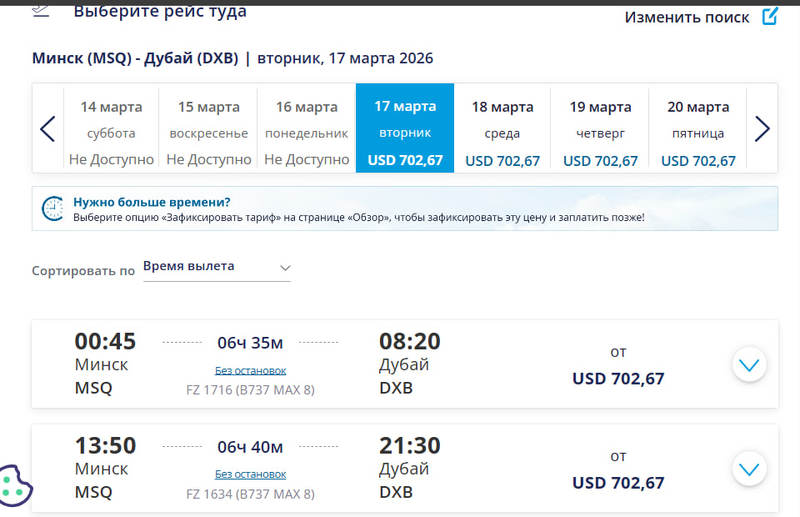Image resolution: width=800 pixels, height=517 pixels.
Task: Click the edit search pencil icon
Action: point(769,16)
